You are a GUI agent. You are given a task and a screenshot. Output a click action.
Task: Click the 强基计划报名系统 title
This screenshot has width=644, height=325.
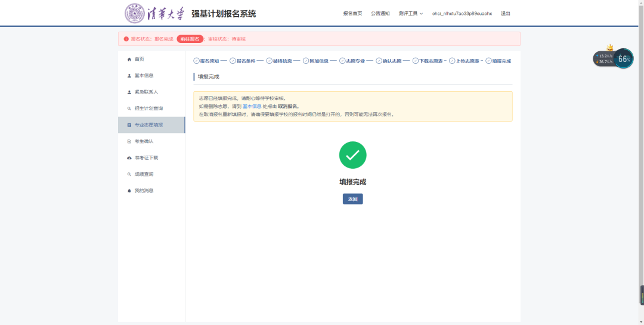[224, 14]
